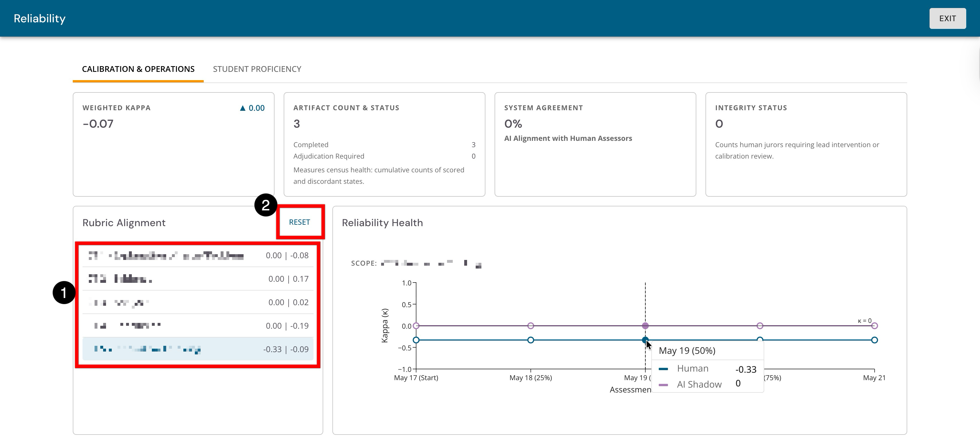The image size is (980, 446).
Task: Click AI Shadow legend entry in tooltip
Action: 707,384
